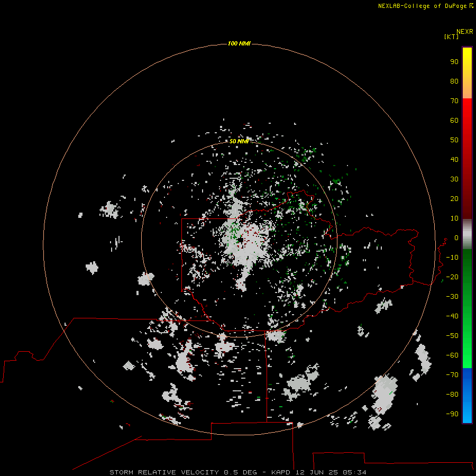Viewport: 476px width, 476px height.
Task: Click the 90 value on velocity scale
Action: 454,62
